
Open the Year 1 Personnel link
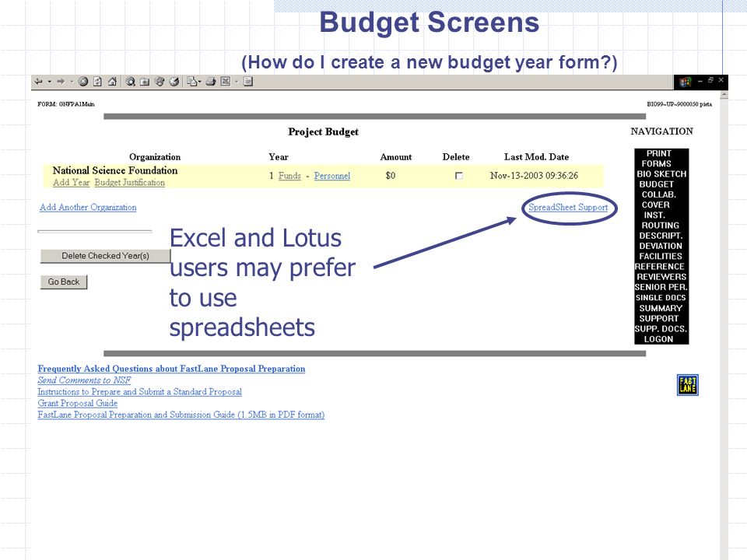(x=332, y=176)
